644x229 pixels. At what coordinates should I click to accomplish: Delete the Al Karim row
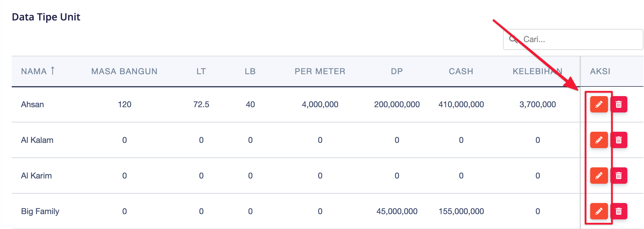coord(619,176)
